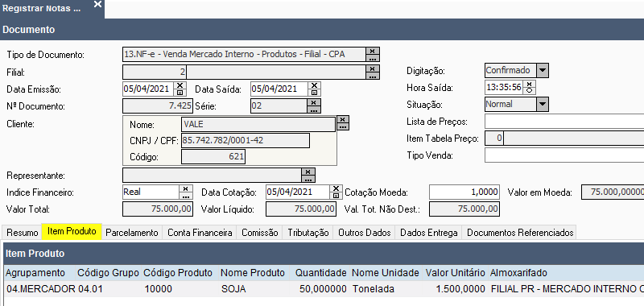
Task: Click the Nº Documento field showing 7.425
Action: [x=158, y=106]
